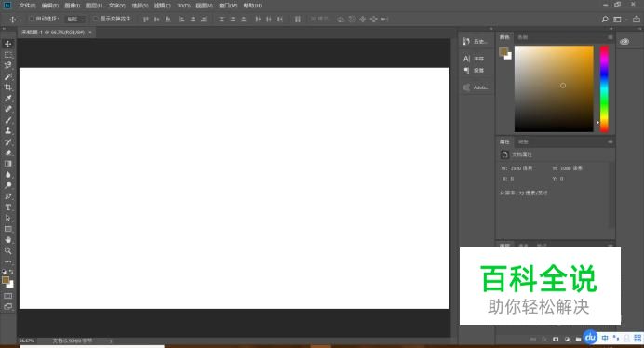Select the Gradient tool
644x348 pixels.
pyautogui.click(x=7, y=164)
